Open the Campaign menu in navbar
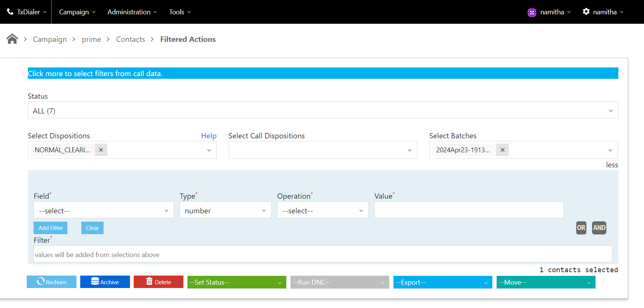 [x=77, y=12]
